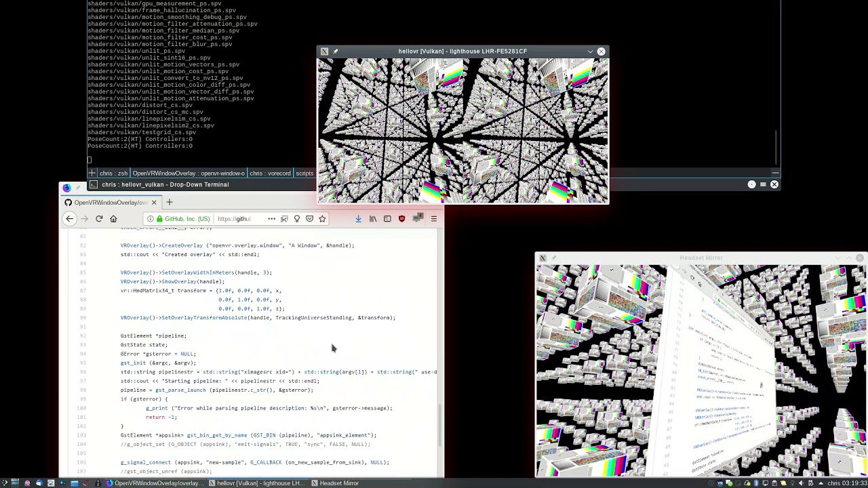Click the taskbar clock 03:19:33

[854, 483]
